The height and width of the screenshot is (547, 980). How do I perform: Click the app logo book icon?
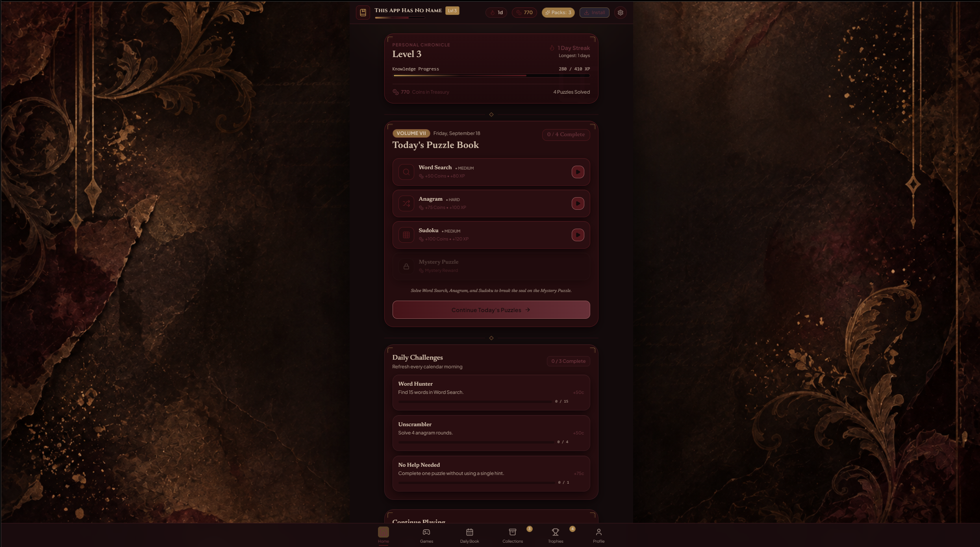click(363, 13)
